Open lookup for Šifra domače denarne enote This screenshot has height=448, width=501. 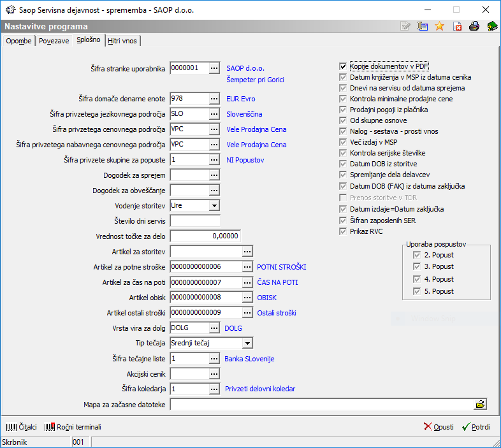pos(214,99)
